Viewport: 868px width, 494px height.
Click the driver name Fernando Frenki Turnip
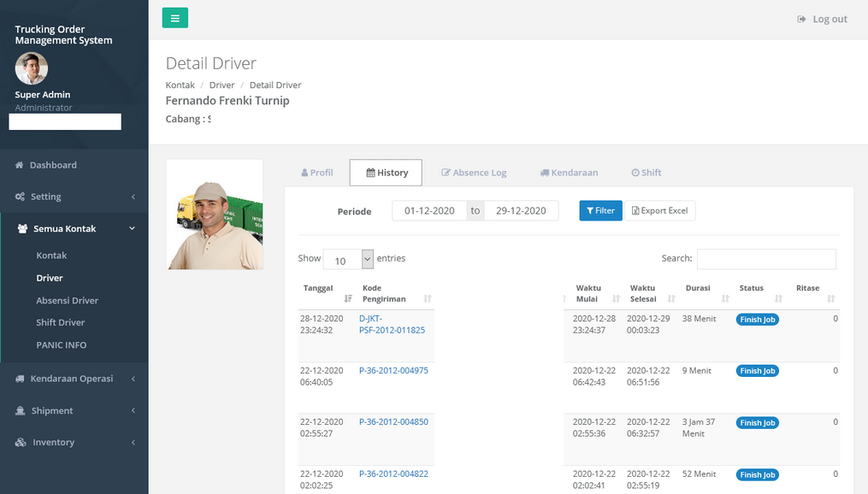pyautogui.click(x=227, y=101)
